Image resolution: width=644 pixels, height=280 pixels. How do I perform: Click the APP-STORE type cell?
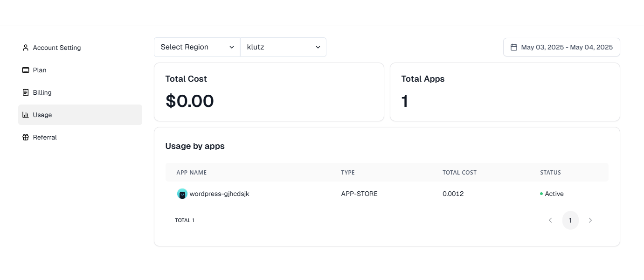360,194
